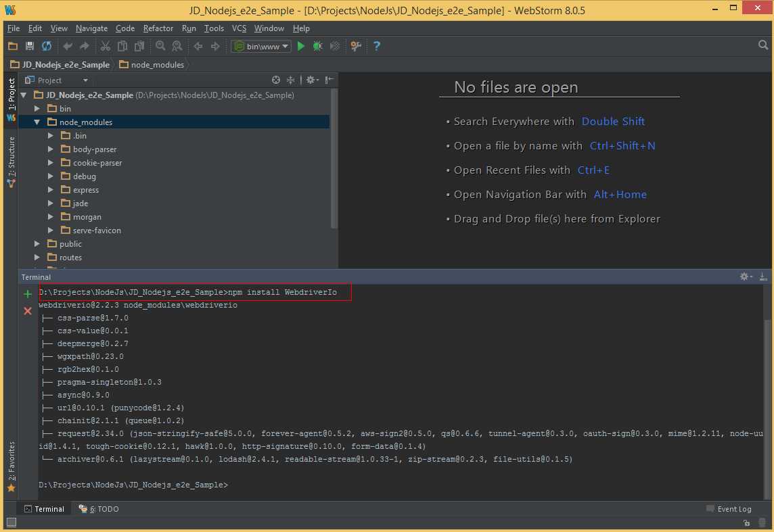Click the Save All toolbar icon
Image resolution: width=774 pixels, height=532 pixels.
point(30,47)
